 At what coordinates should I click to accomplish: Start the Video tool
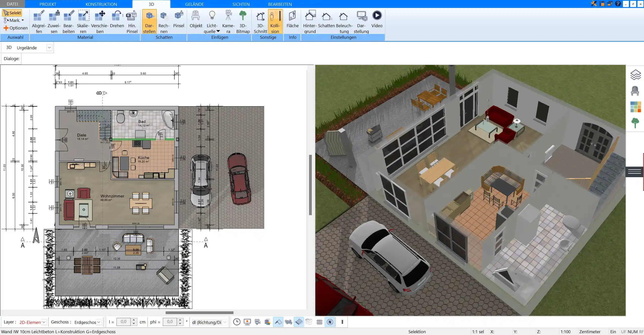(x=377, y=19)
